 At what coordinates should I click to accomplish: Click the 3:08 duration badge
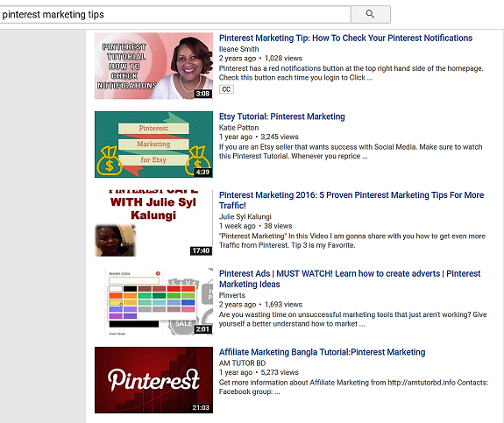(202, 94)
